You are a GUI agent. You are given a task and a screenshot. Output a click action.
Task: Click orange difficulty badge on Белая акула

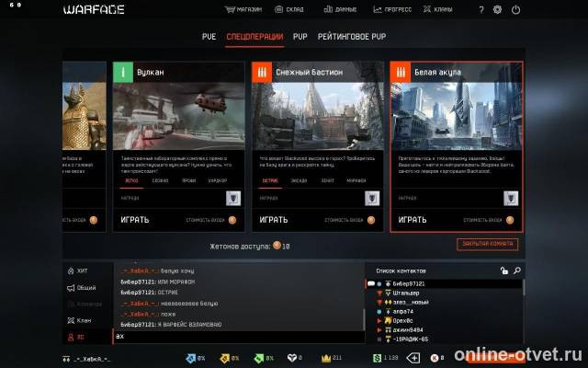[401, 72]
